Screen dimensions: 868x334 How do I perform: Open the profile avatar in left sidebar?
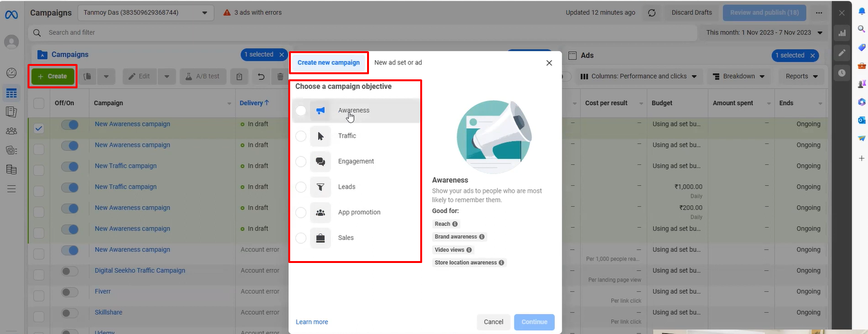pos(12,42)
